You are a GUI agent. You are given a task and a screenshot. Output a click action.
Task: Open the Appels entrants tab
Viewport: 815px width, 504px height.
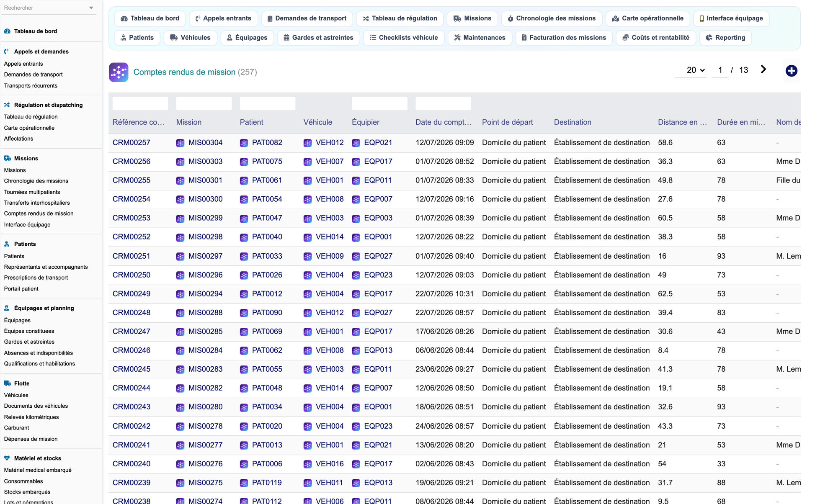223,18
